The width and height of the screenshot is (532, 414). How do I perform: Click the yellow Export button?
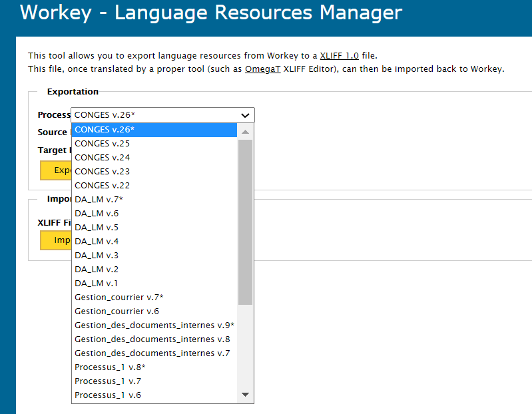point(56,170)
